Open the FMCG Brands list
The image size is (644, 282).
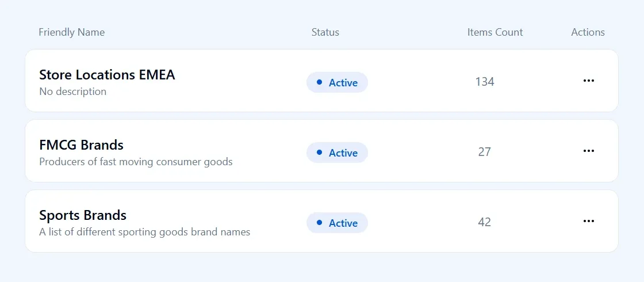81,145
